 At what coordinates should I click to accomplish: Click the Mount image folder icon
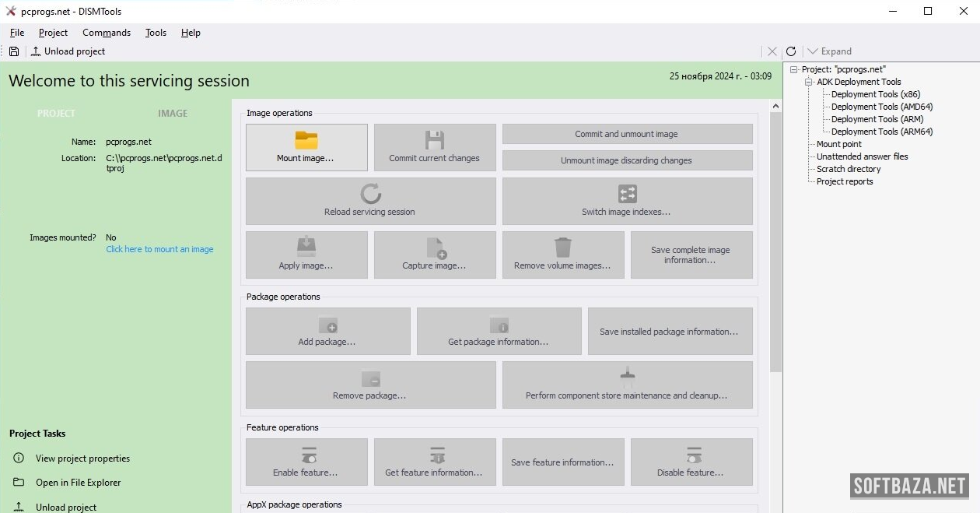pos(306,140)
